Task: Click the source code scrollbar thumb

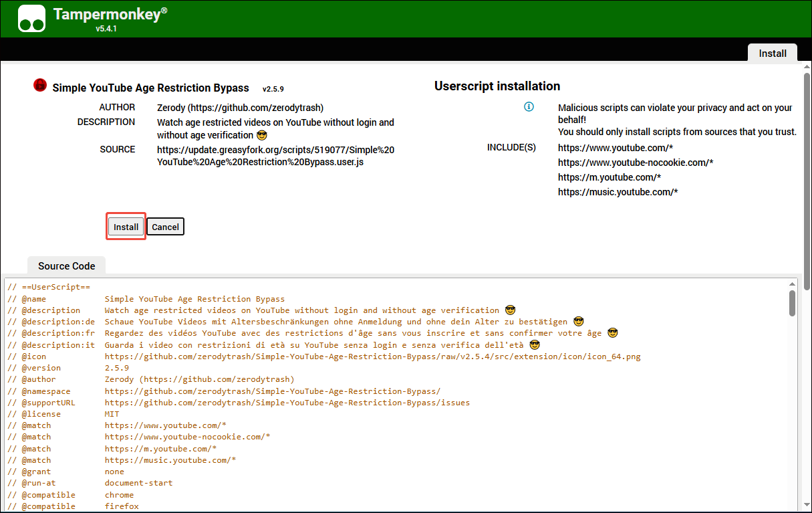Action: 792,302
